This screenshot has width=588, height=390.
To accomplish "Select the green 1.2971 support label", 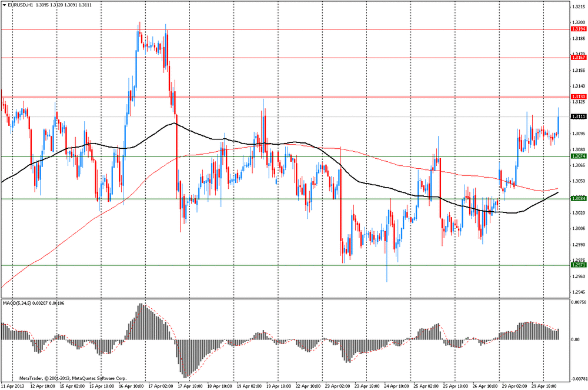I will tap(577, 265).
